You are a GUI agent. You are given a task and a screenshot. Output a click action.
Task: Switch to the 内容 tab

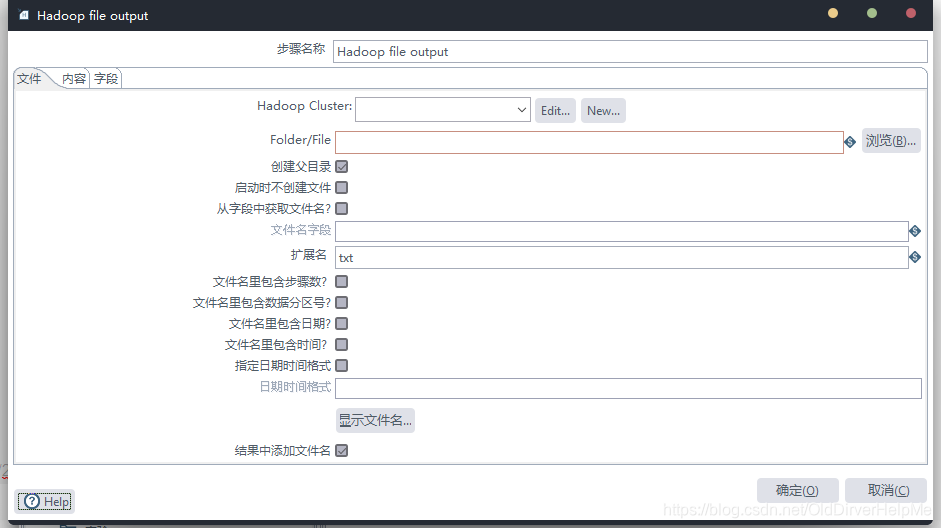click(74, 79)
